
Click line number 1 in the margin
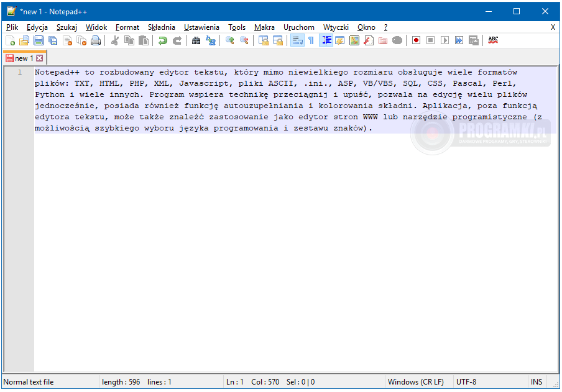[20, 73]
